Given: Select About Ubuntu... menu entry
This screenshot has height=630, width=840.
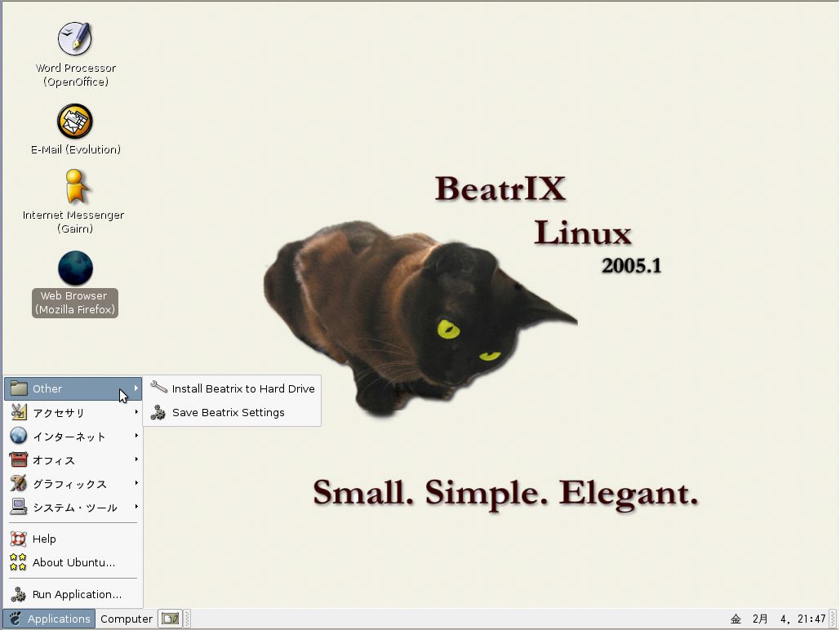Looking at the screenshot, I should [73, 562].
